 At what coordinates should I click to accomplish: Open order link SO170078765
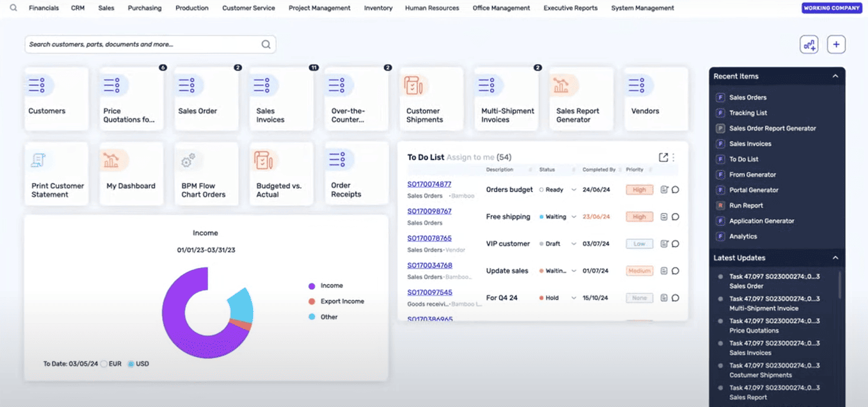pos(429,239)
